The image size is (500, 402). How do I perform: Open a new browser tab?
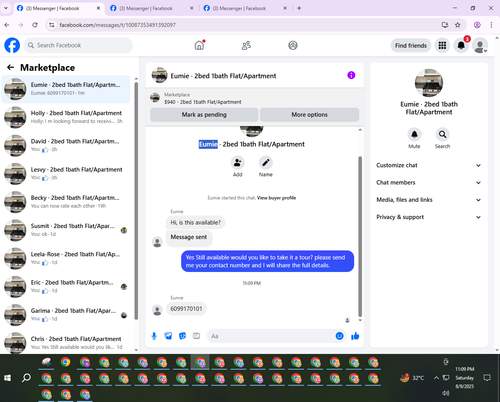(299, 8)
